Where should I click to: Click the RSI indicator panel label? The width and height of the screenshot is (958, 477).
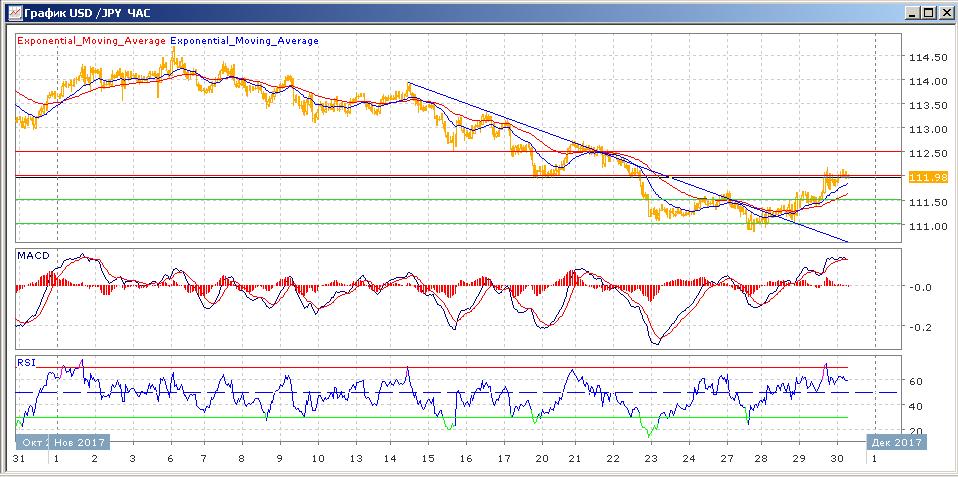coord(26,362)
